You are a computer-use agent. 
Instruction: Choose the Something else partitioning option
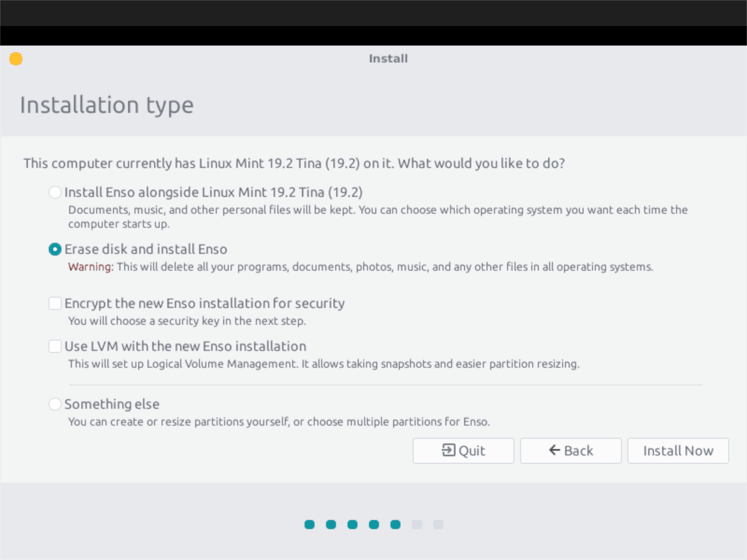tap(55, 404)
